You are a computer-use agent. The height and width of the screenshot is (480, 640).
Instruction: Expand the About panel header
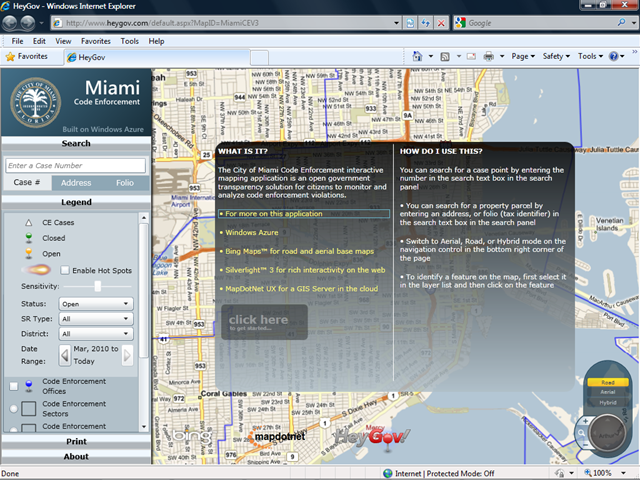click(x=76, y=457)
